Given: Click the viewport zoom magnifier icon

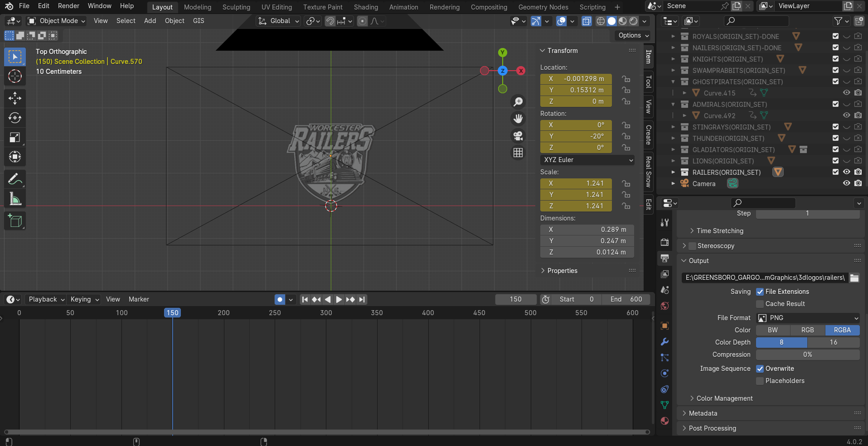Looking at the screenshot, I should click(518, 102).
